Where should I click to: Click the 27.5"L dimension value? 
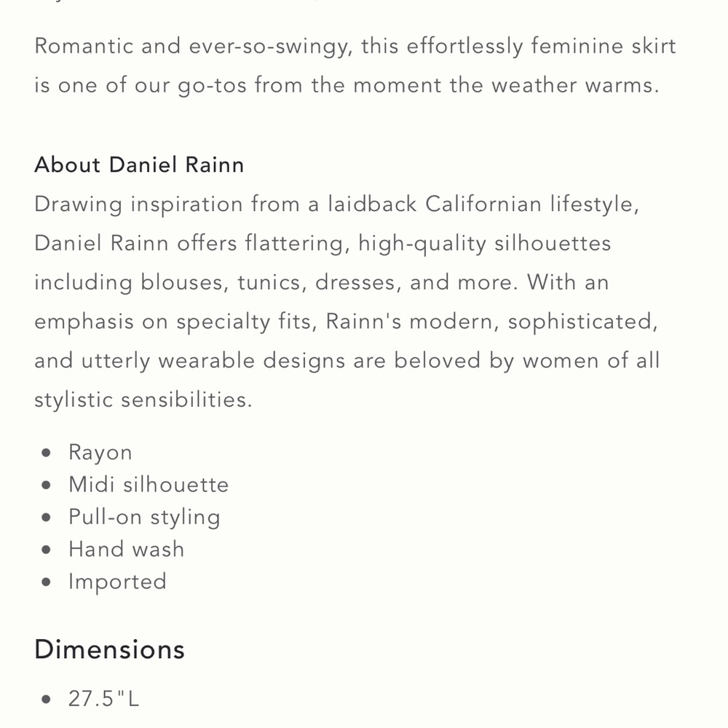click(x=103, y=700)
